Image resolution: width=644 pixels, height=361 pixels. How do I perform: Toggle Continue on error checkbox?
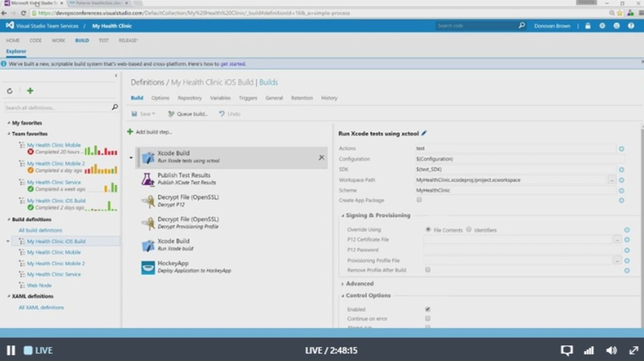(x=428, y=319)
